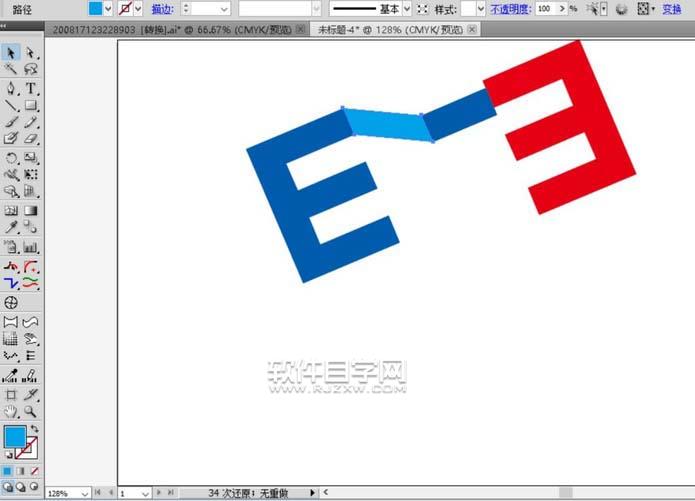The height and width of the screenshot is (501, 695).
Task: Click the swap fill and stroke arrow
Action: [x=35, y=429]
